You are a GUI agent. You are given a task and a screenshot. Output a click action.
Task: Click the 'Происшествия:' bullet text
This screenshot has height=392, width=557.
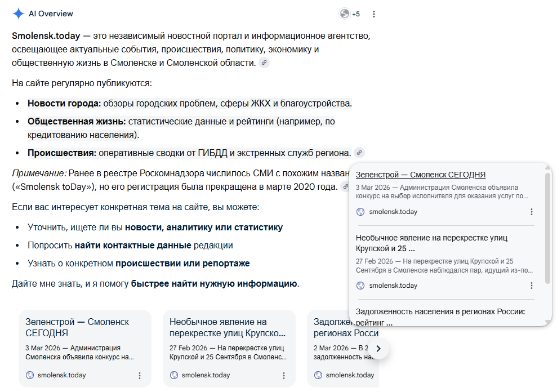tap(62, 153)
